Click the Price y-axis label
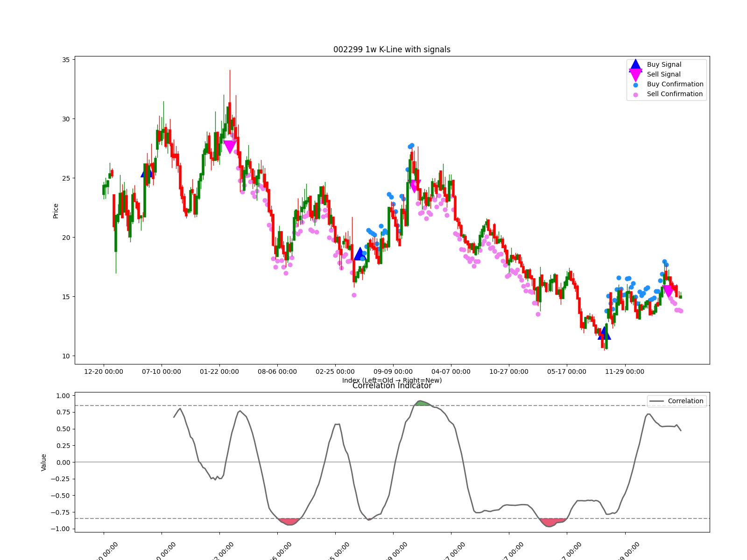The width and height of the screenshot is (747, 560). coord(56,211)
